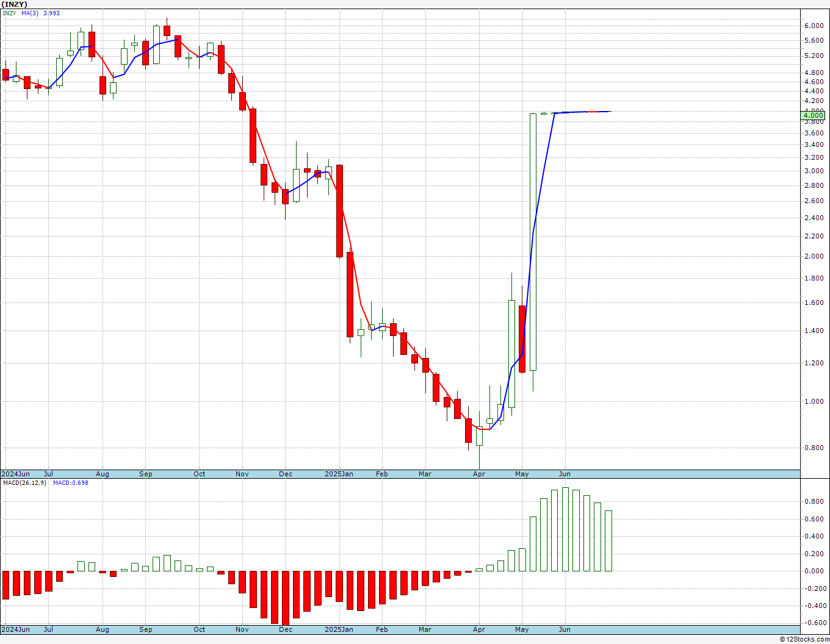Click the 0.800 label on the price axis

coord(814,448)
